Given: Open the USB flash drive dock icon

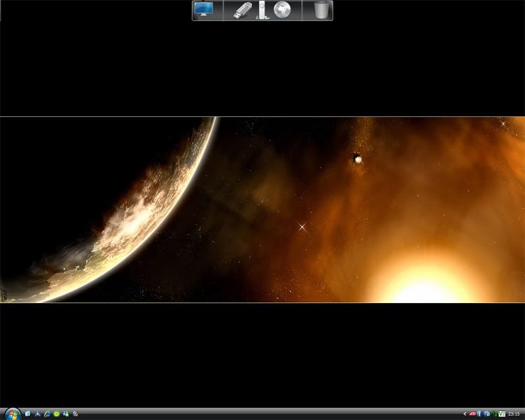Looking at the screenshot, I should [243, 10].
